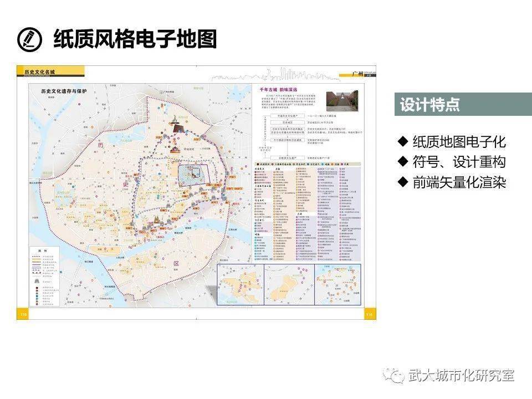Screen dimensions: 532x399
Task: Click the hatched blue rectangle on the map
Action: [193, 176]
